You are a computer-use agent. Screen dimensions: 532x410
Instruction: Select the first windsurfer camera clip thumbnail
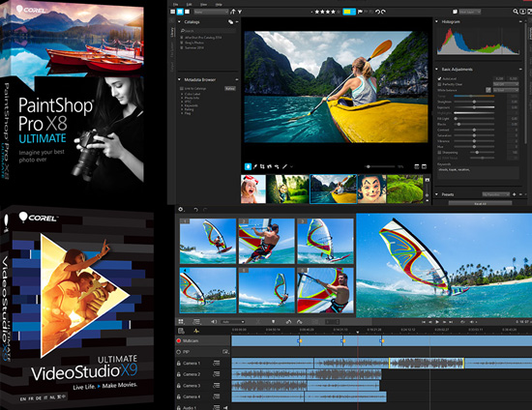(x=208, y=241)
